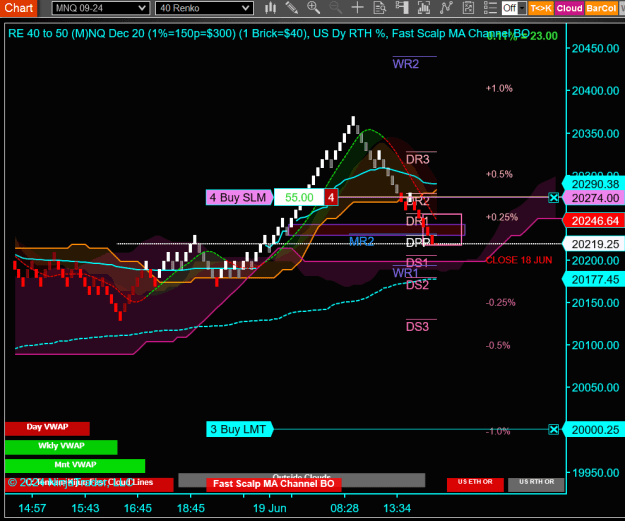Viewport: 625px width, 521px height.
Task: Click the chart title indicator text
Action: tap(269, 33)
